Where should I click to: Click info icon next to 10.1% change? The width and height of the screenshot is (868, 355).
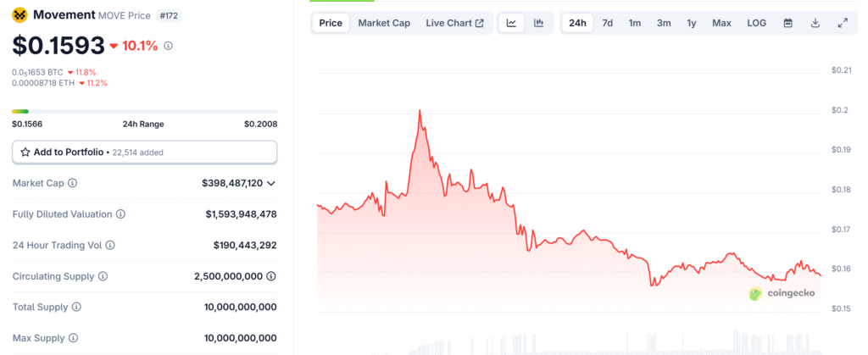(x=168, y=46)
